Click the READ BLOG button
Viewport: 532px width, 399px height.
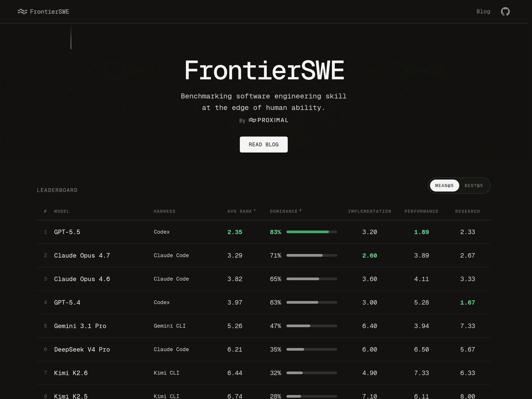pyautogui.click(x=264, y=145)
